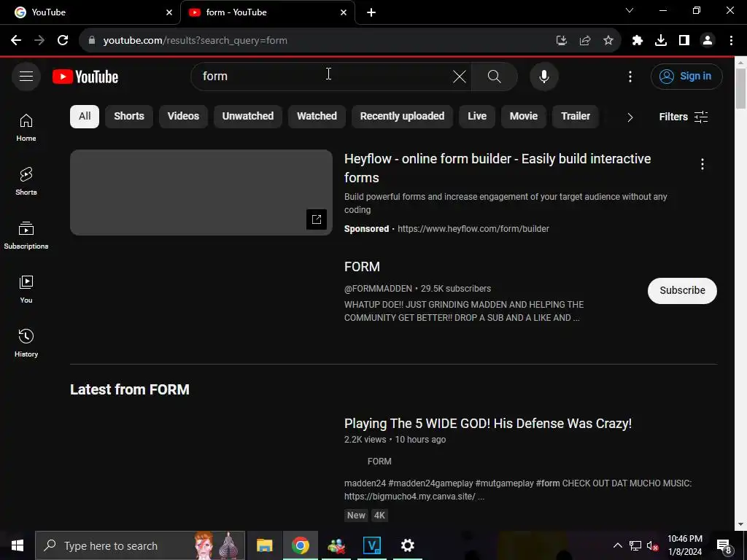
Task: Close the 'form - YouTube' tab
Action: pos(344,12)
